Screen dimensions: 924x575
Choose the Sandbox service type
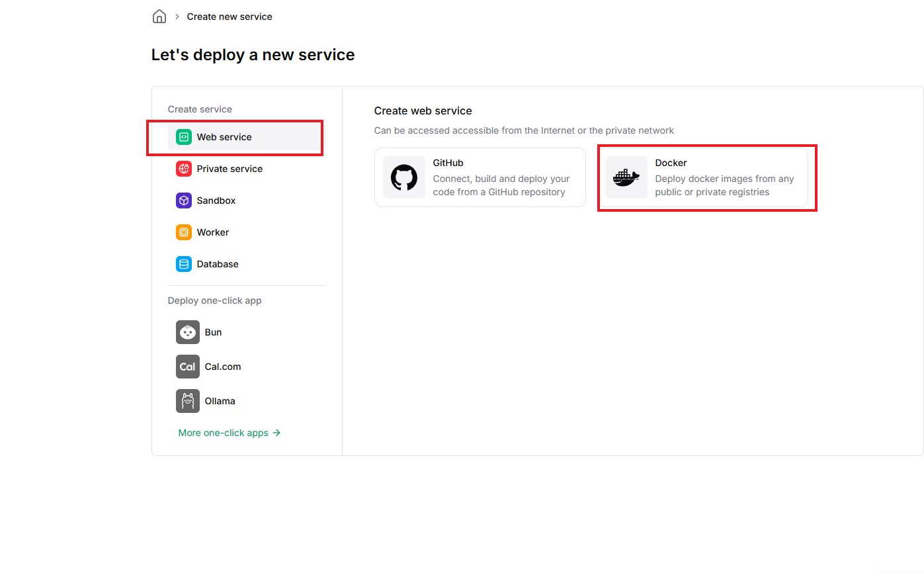tap(247, 200)
